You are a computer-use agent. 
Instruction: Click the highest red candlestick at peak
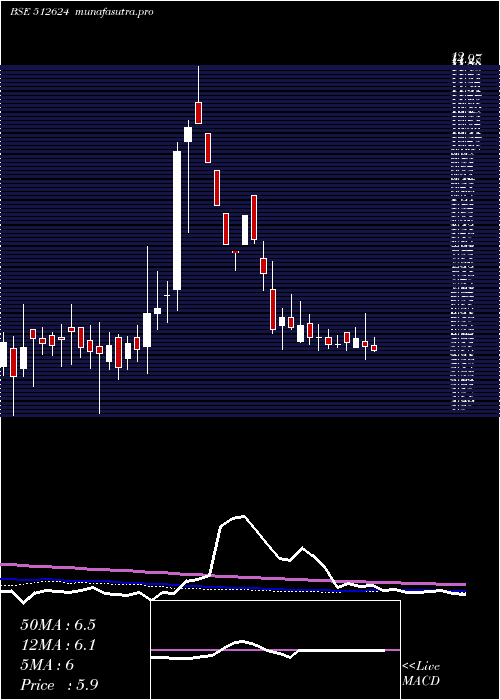[198, 113]
